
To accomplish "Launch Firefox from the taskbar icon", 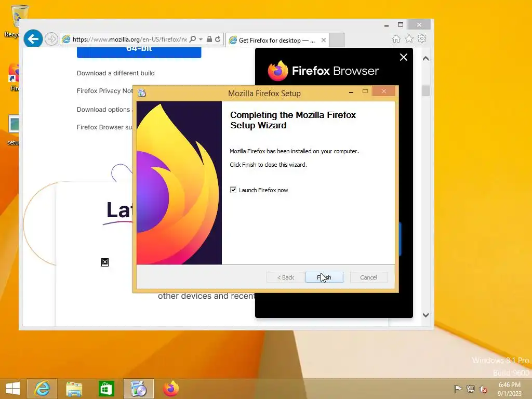I will tap(170, 389).
